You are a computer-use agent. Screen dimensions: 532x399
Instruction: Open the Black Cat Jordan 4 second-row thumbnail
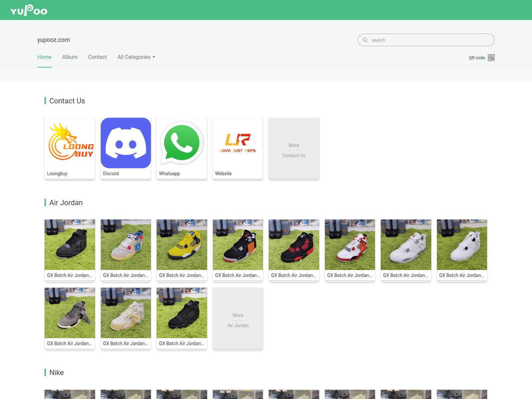point(182,313)
